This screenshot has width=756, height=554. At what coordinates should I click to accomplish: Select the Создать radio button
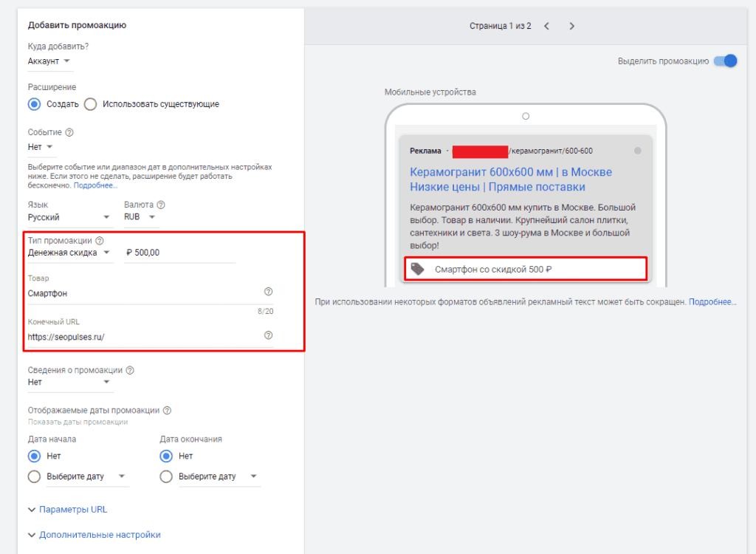click(34, 104)
